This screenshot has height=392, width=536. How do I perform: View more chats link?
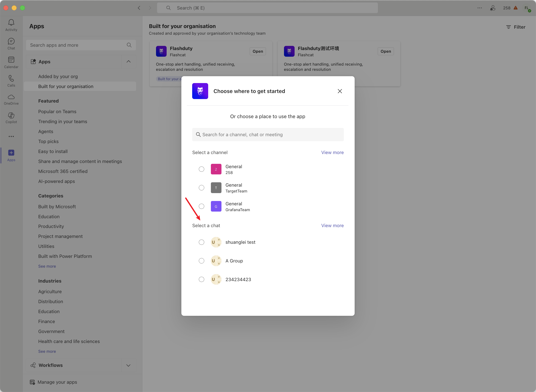(332, 226)
